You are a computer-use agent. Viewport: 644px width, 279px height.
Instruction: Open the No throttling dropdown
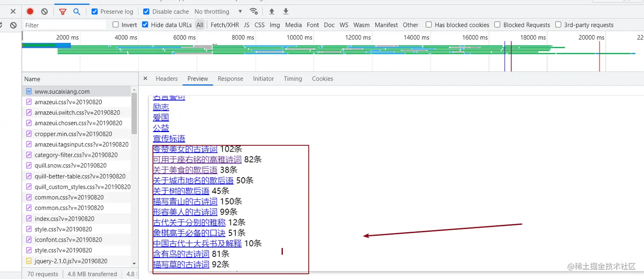tap(218, 12)
